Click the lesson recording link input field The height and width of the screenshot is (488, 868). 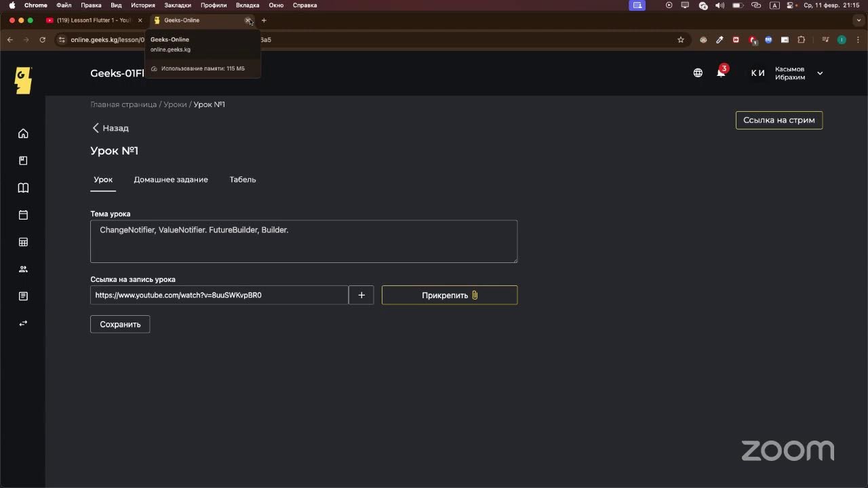point(219,295)
